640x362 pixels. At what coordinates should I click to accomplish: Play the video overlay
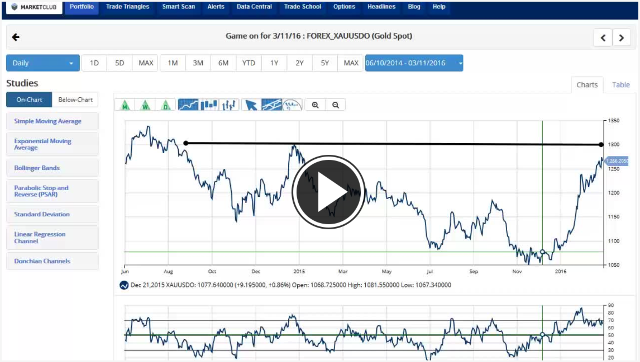click(x=328, y=191)
